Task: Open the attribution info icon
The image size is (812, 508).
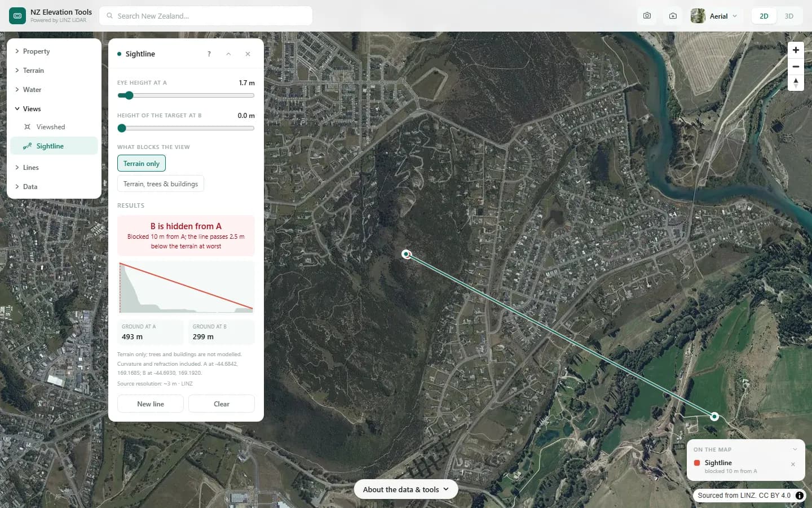Action: click(800, 496)
